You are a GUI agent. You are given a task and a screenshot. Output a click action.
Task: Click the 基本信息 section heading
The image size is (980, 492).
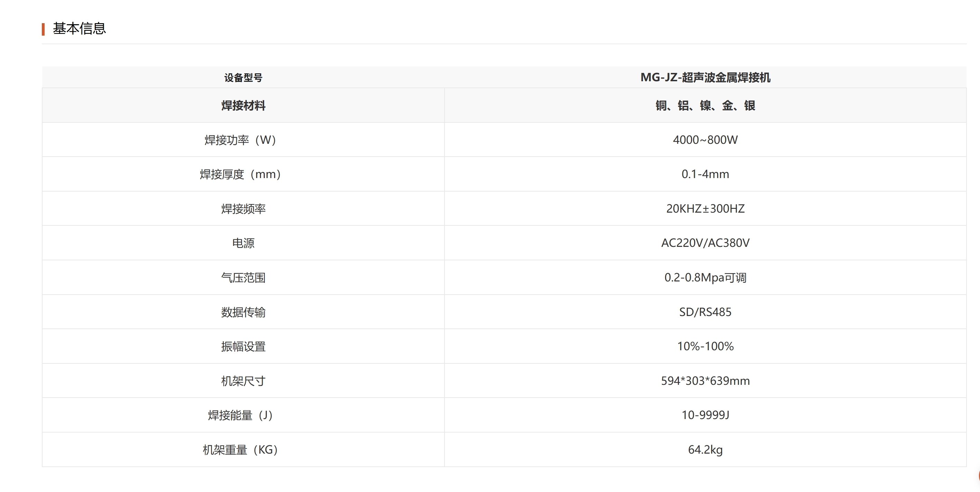79,29
